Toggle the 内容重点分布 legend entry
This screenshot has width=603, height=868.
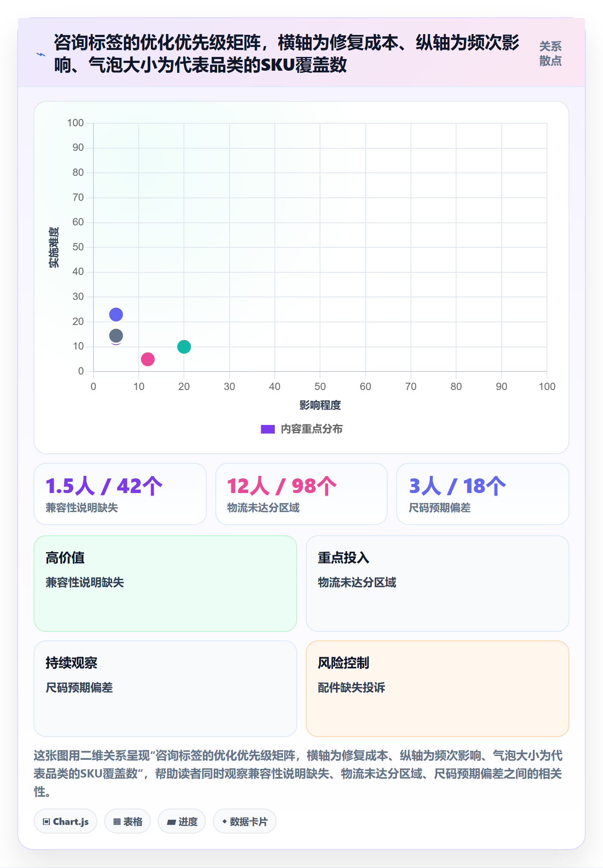tap(301, 429)
